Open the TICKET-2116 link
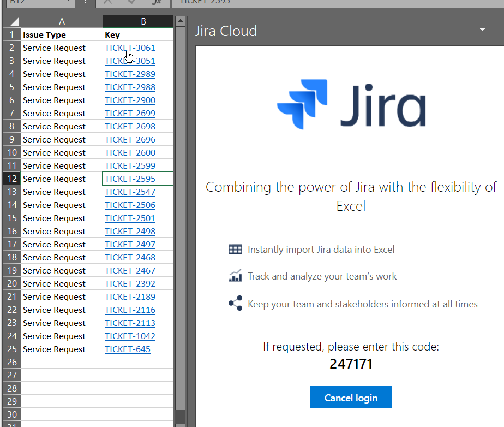Image resolution: width=504 pixels, height=427 pixels. point(130,310)
